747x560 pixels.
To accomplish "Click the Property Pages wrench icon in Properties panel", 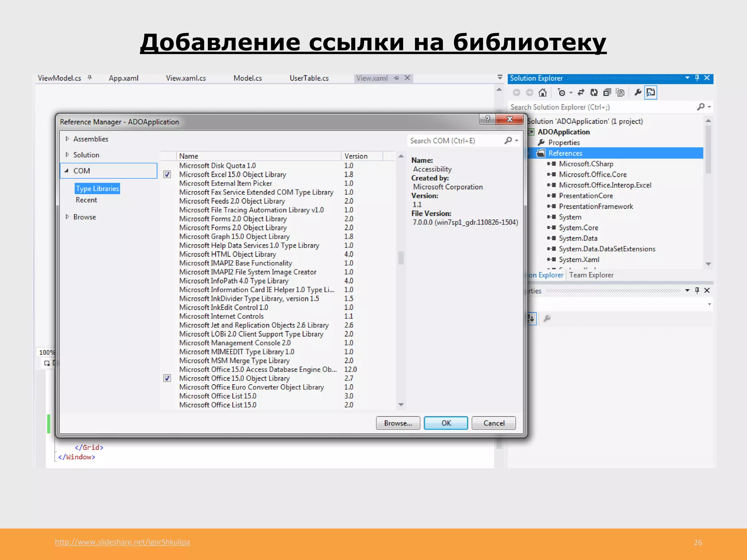I will [547, 319].
